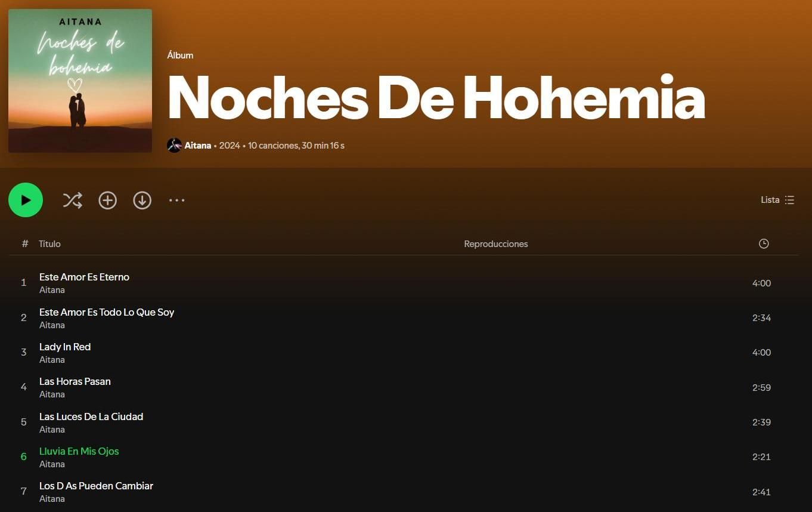Open Aitana link under Este Amor Es Todo Lo Que Soy

coord(52,325)
